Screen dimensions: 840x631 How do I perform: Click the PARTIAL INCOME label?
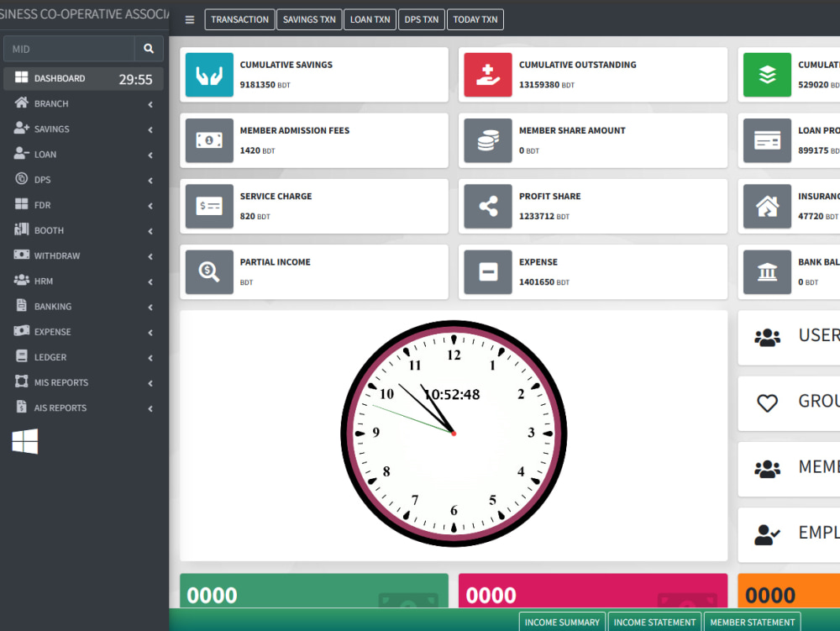[x=275, y=262]
